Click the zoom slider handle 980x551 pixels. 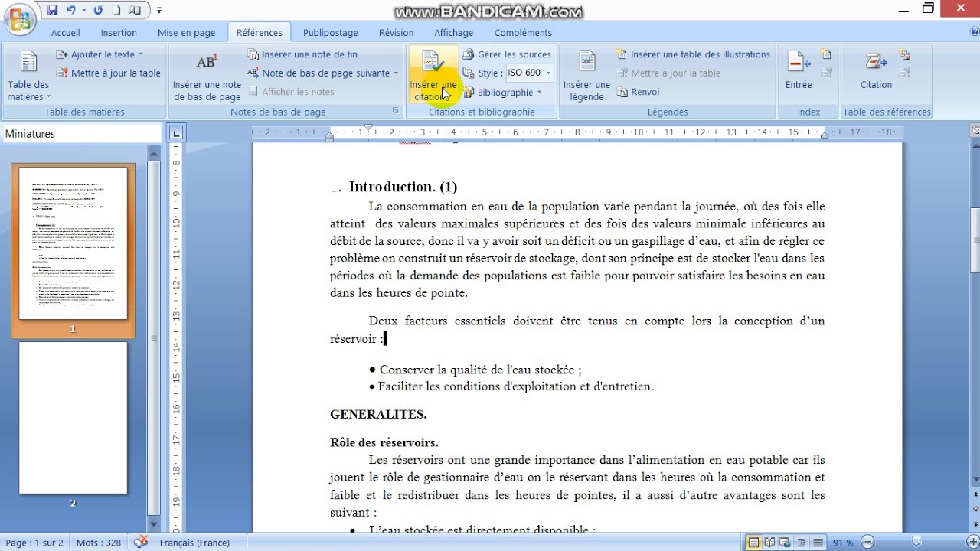coord(916,543)
